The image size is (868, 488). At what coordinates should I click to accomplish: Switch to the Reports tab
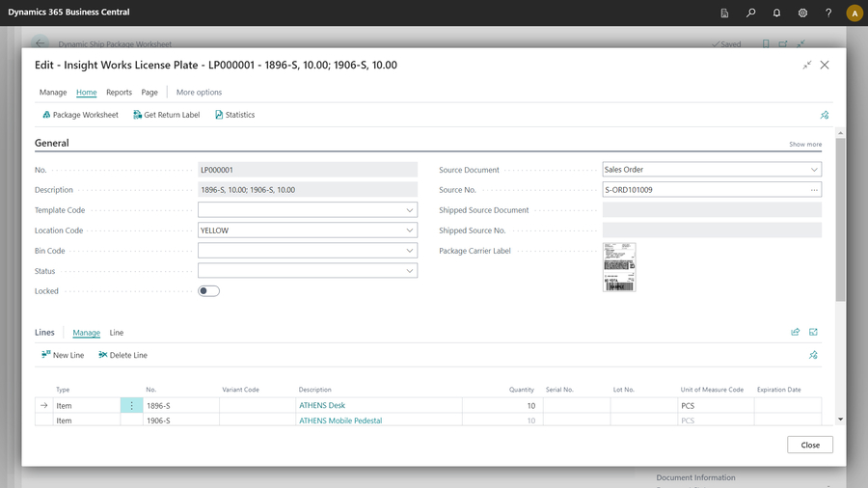[119, 93]
